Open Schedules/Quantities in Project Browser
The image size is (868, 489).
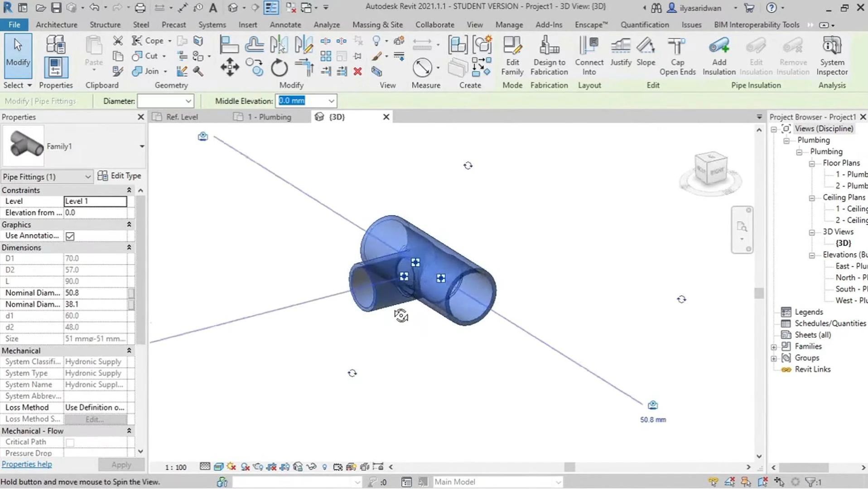pyautogui.click(x=830, y=323)
